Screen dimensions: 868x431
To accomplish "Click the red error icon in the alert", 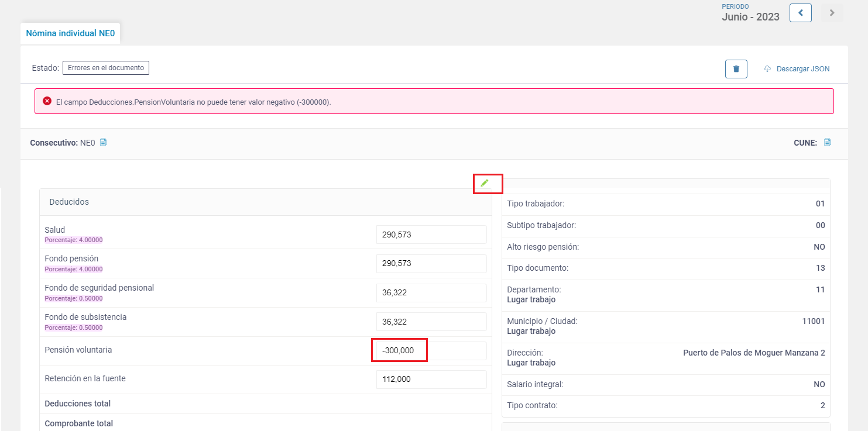I will coord(47,101).
